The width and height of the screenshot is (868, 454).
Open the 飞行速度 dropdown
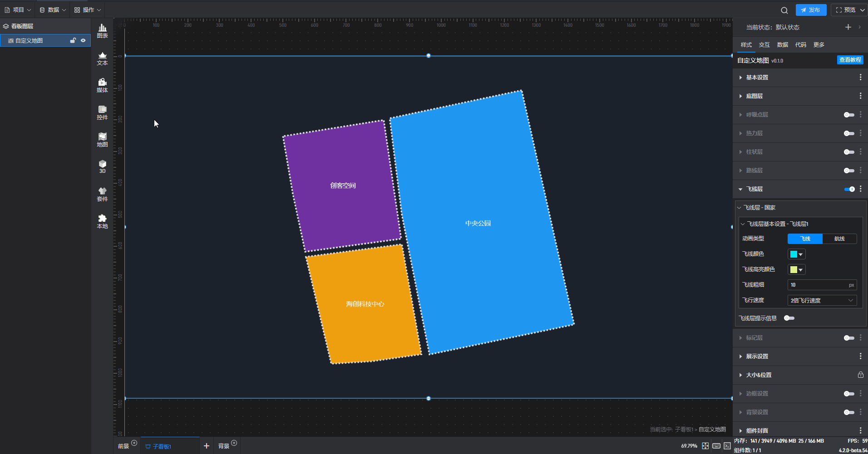click(822, 300)
